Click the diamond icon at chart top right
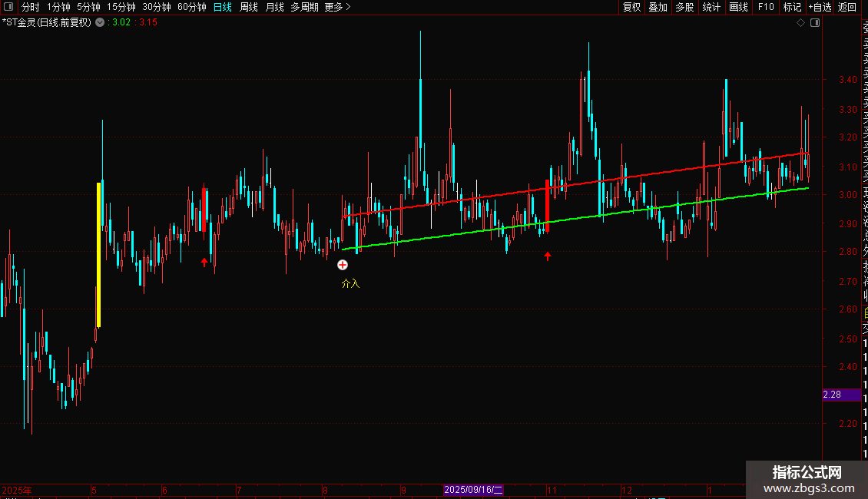868x499 pixels. tap(800, 22)
